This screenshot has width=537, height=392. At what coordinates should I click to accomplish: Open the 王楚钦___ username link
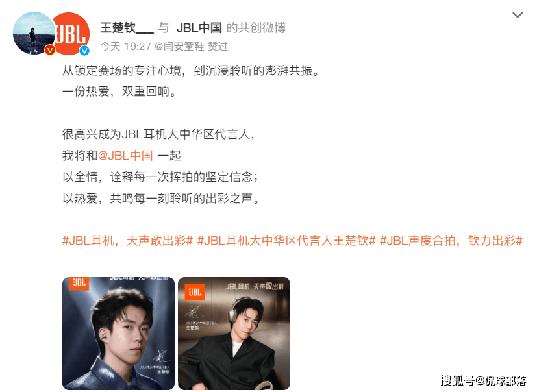coord(127,28)
